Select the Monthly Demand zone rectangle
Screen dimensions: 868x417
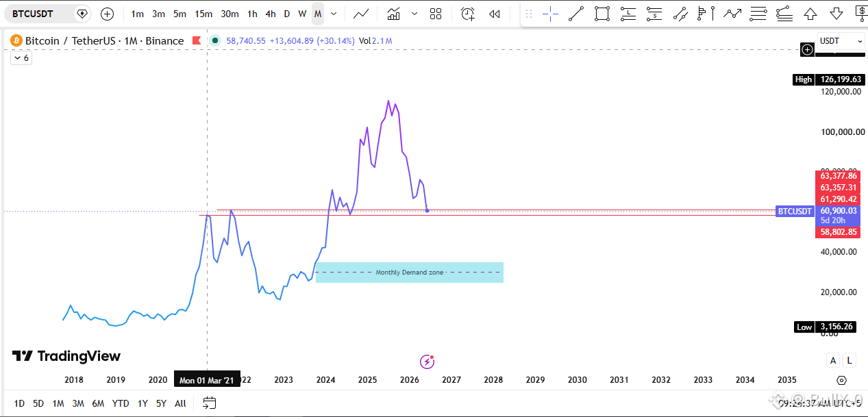410,273
